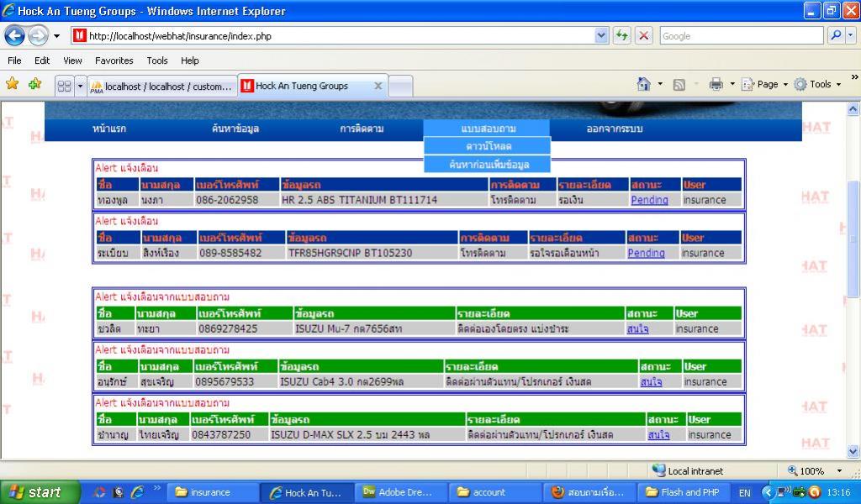Select ดาวน์โหลด submenu entry
Viewport: 861px width, 504px height.
click(488, 146)
